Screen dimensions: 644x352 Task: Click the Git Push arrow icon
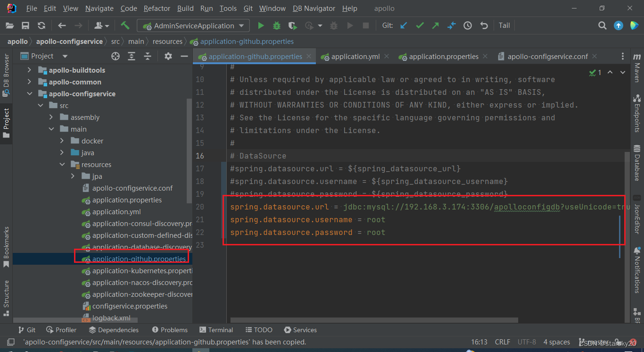tap(435, 25)
